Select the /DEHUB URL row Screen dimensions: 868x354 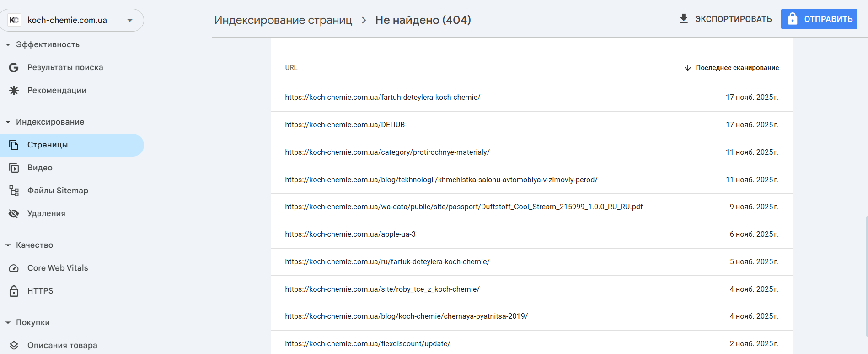(x=532, y=125)
